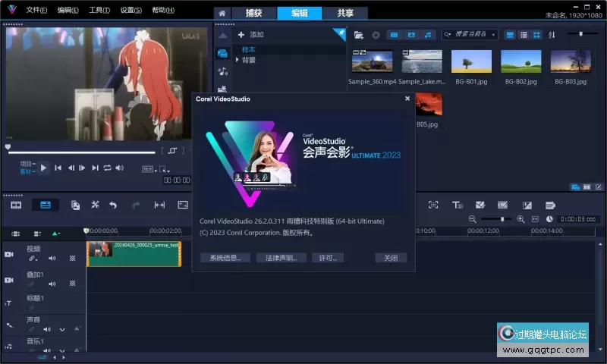Screen dimensions: 607x364
Task: Expand the 背景 folder in library tree
Action: (237, 60)
